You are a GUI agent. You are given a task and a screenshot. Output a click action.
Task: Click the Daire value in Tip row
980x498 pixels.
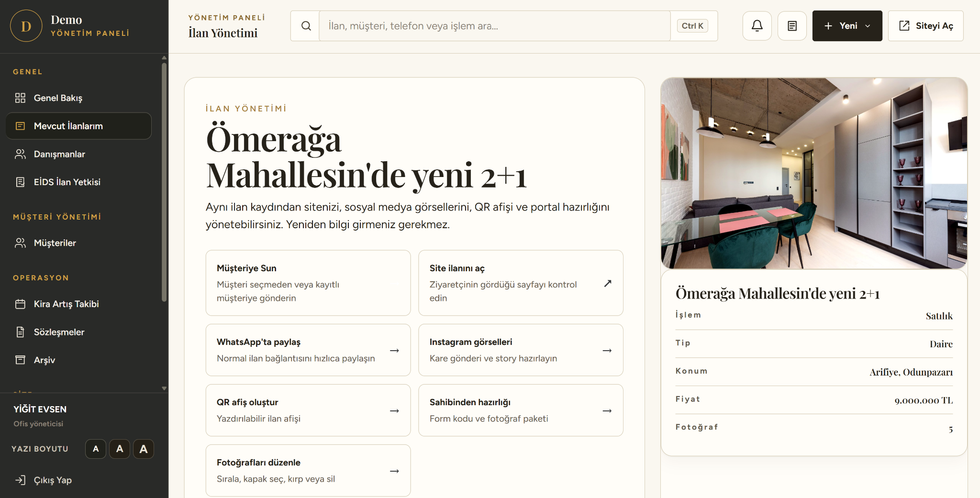pos(941,344)
